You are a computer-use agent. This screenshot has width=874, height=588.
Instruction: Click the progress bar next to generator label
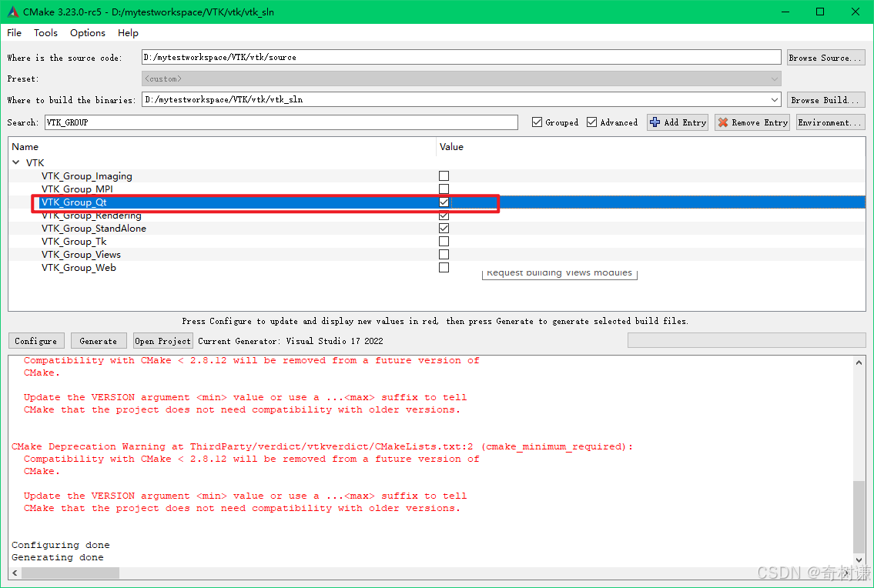(x=746, y=340)
